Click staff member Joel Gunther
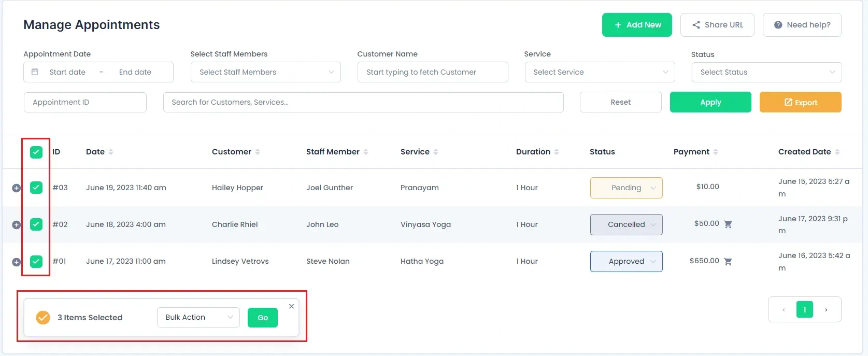This screenshot has height=356, width=868. (x=330, y=188)
